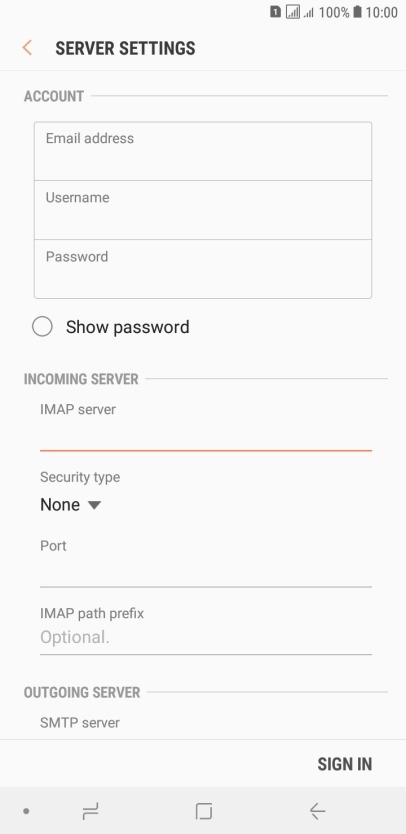Enable the Show password radio button
406x834 pixels.
coord(42,327)
